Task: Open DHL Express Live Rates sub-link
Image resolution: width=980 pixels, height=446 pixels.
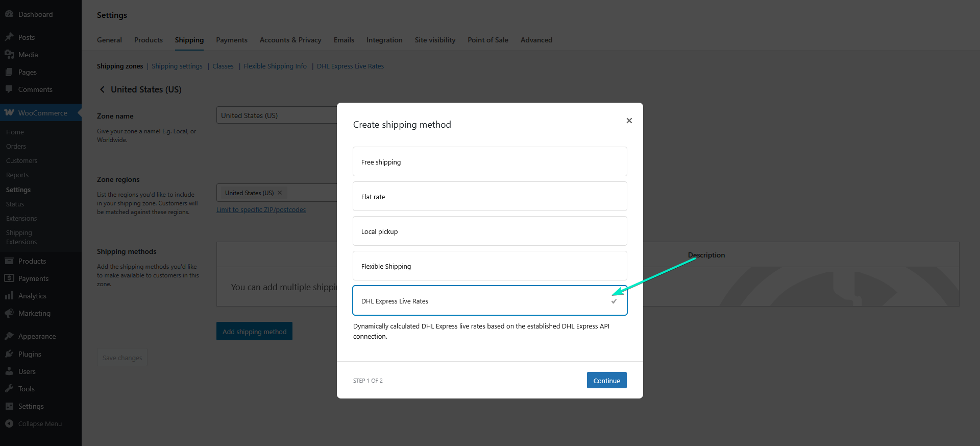Action: pos(350,66)
